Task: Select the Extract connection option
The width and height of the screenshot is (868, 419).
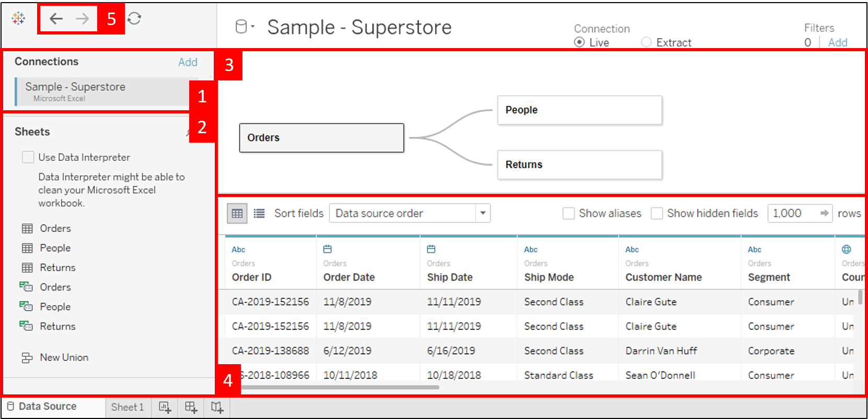Action: click(646, 42)
